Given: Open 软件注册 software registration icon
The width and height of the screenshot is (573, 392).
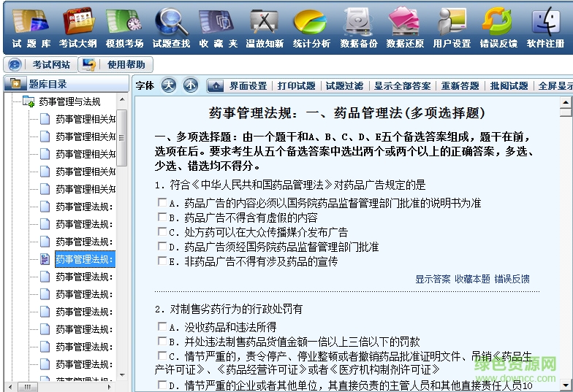Looking at the screenshot, I should tap(545, 22).
